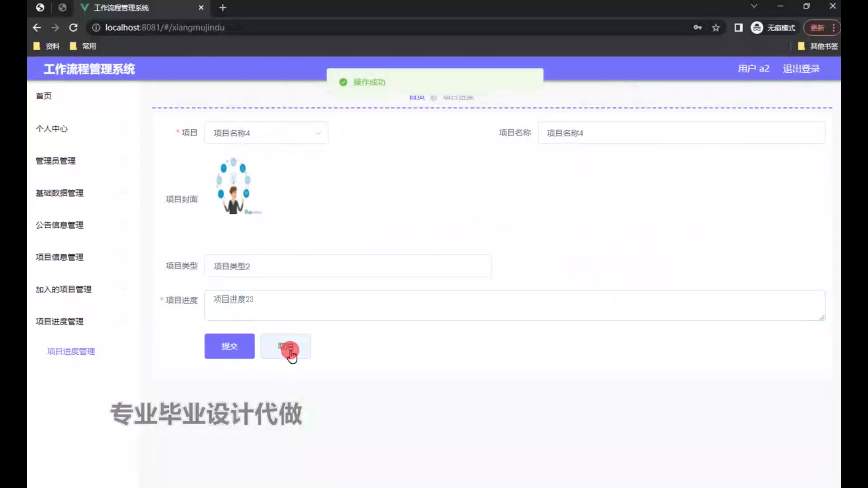Click the browser back arrow
This screenshot has height=488, width=868.
(x=37, y=28)
